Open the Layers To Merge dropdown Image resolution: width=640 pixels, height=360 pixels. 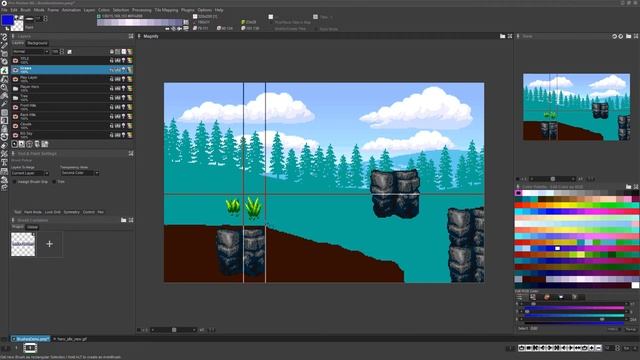coord(30,173)
